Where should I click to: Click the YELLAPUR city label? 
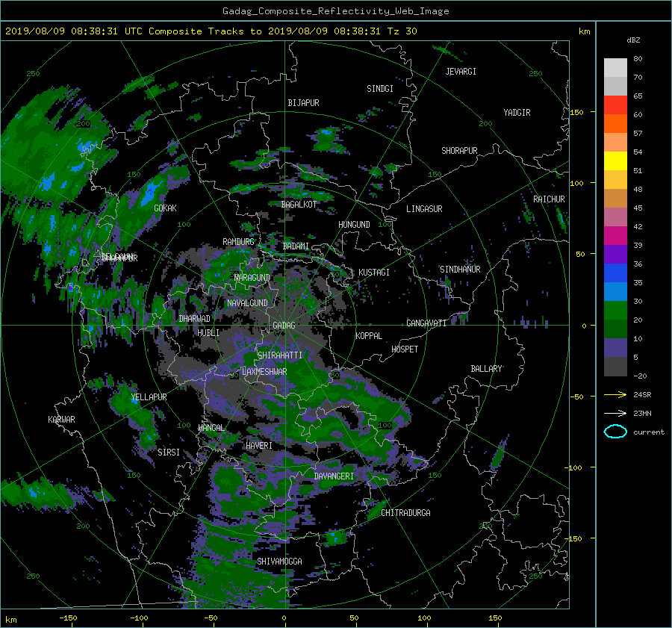point(149,397)
